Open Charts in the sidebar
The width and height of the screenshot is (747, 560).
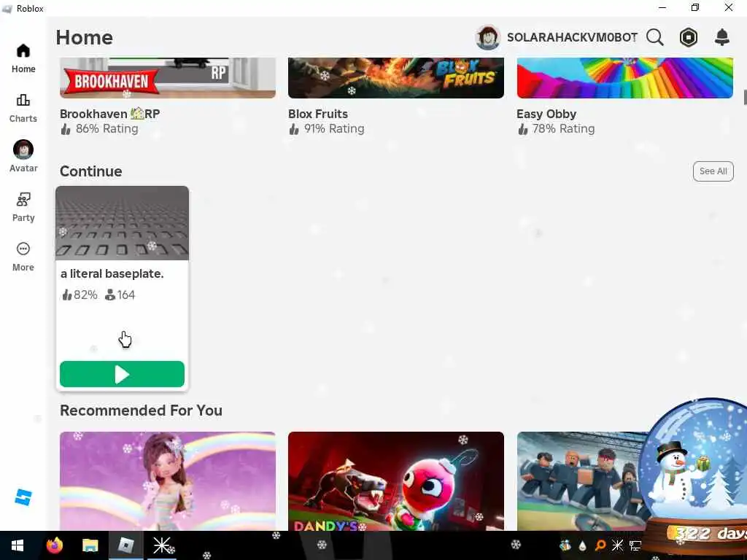click(23, 108)
